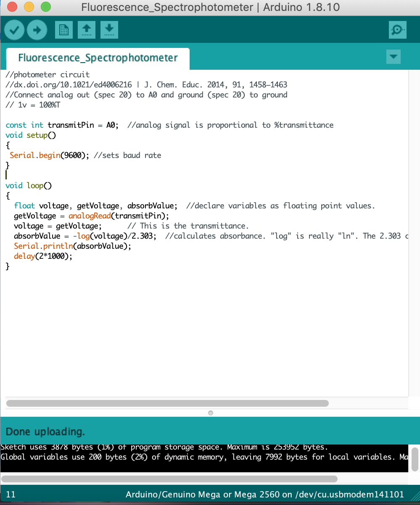Click the console vertical scrollbar
This screenshot has width=420, height=505.
[x=415, y=459]
